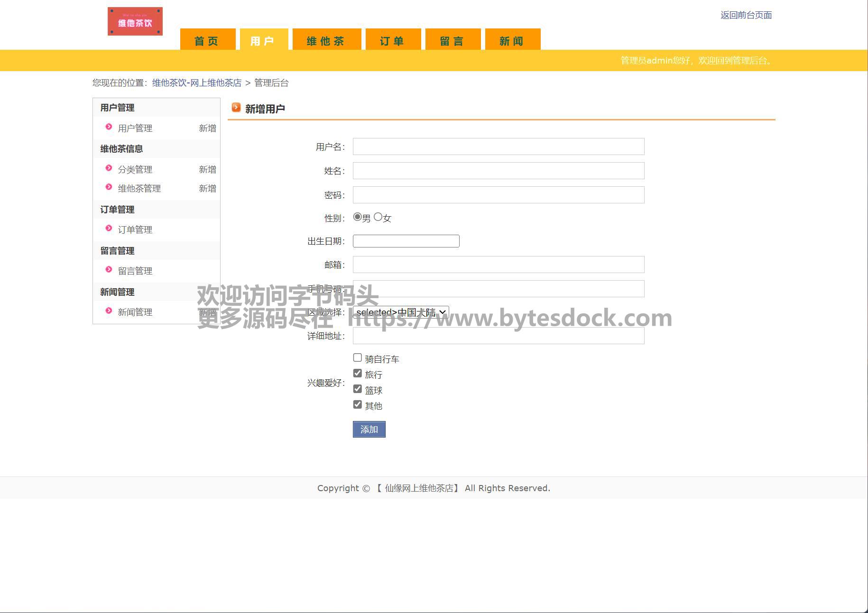Open the 维他茶 navigation tab

[326, 41]
